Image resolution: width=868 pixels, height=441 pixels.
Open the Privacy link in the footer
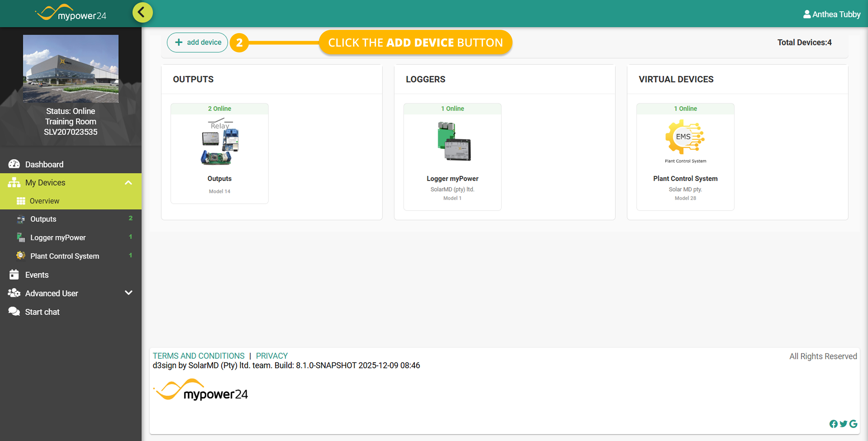[x=272, y=356]
